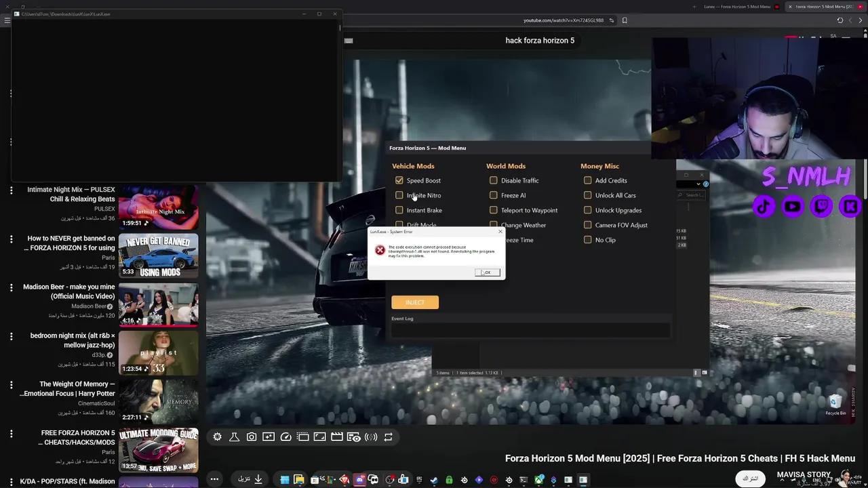Enable the Instant Brake checkbox
The width and height of the screenshot is (868, 488).
point(399,210)
